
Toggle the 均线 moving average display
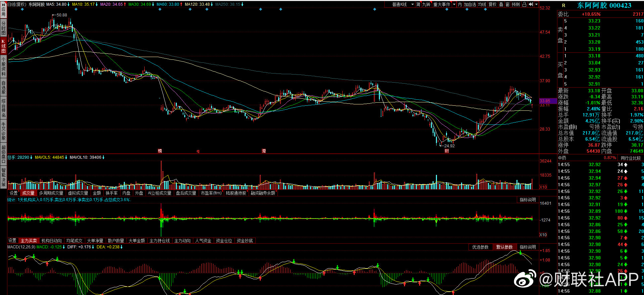[x=482, y=4]
